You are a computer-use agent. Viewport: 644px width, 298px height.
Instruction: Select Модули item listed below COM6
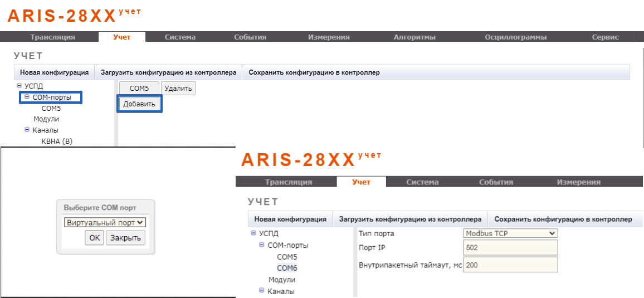click(282, 280)
